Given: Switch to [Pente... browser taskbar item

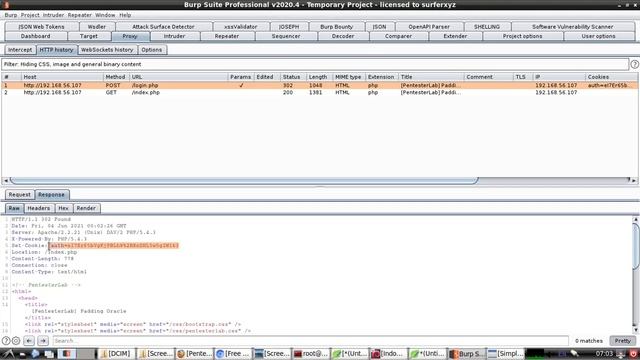Looking at the screenshot, I should coord(194,353).
